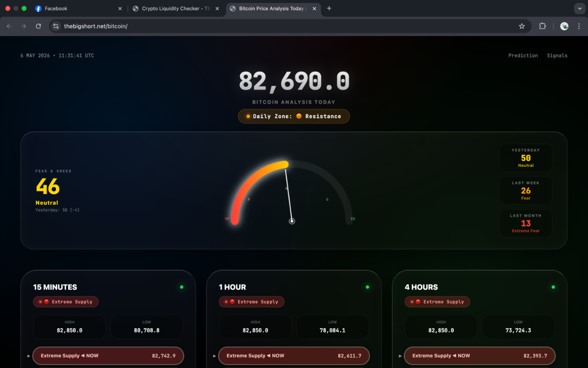Viewport: 588px width, 368px height.
Task: Open the extensions puzzle icon
Action: (542, 26)
